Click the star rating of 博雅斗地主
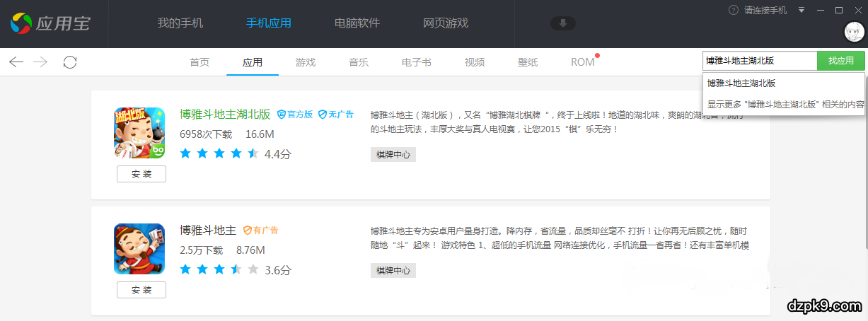The image size is (868, 321). tap(219, 269)
